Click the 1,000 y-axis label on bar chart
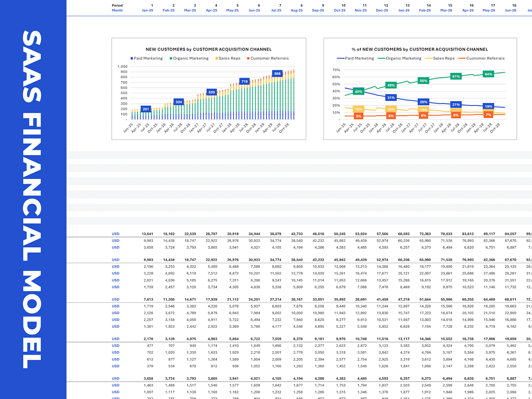The width and height of the screenshot is (532, 399). tap(122, 67)
